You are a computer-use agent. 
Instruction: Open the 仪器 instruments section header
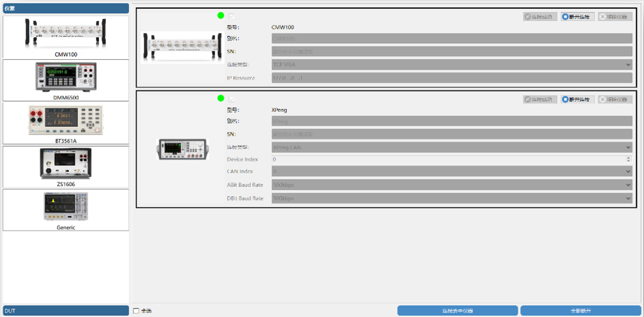[x=66, y=8]
